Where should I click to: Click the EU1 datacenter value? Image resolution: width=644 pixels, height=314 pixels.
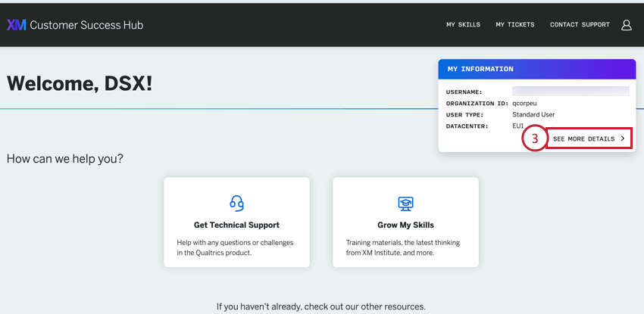(x=518, y=126)
